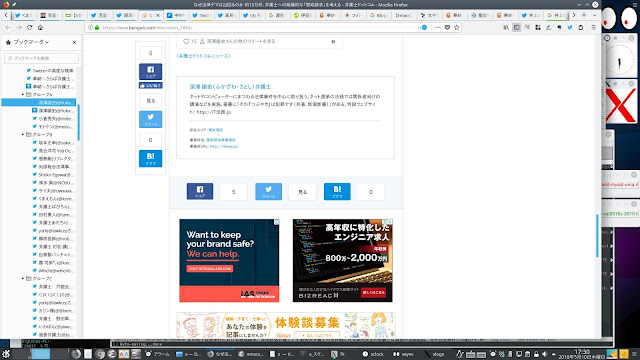The image size is (640, 360).
Task: Click the green padlock in address bar
Action: pyautogui.click(x=97, y=27)
